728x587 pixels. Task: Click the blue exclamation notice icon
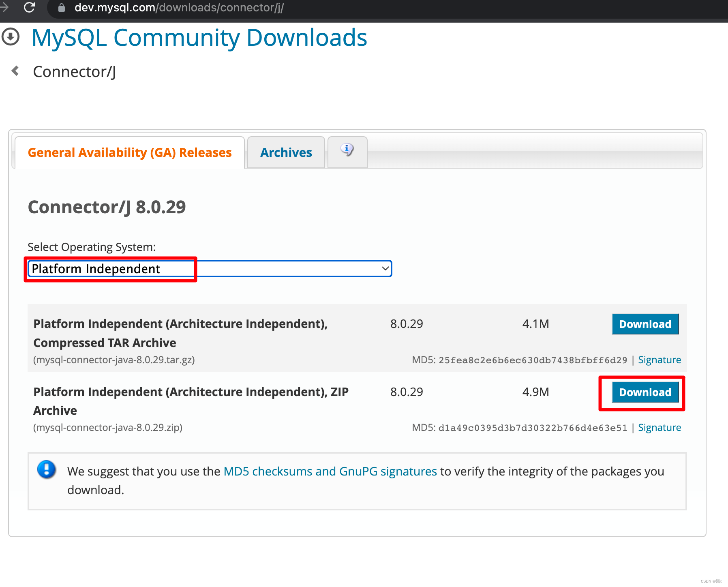tap(46, 469)
